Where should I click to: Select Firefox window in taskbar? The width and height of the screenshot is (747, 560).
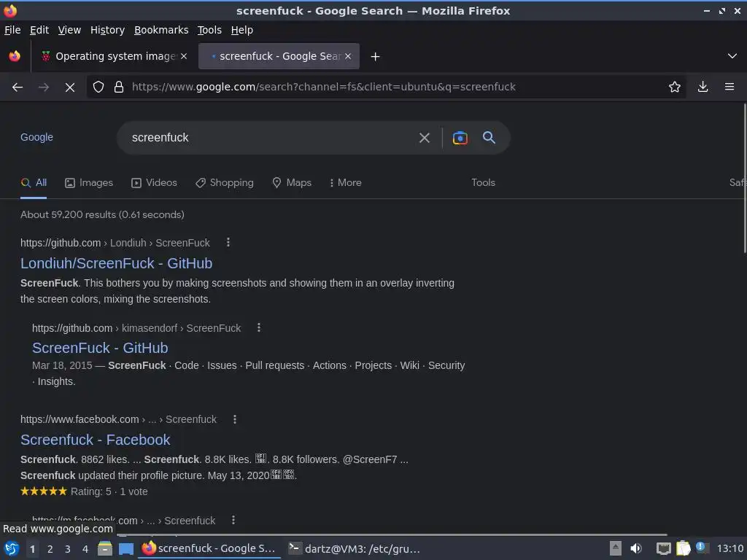[x=209, y=549]
